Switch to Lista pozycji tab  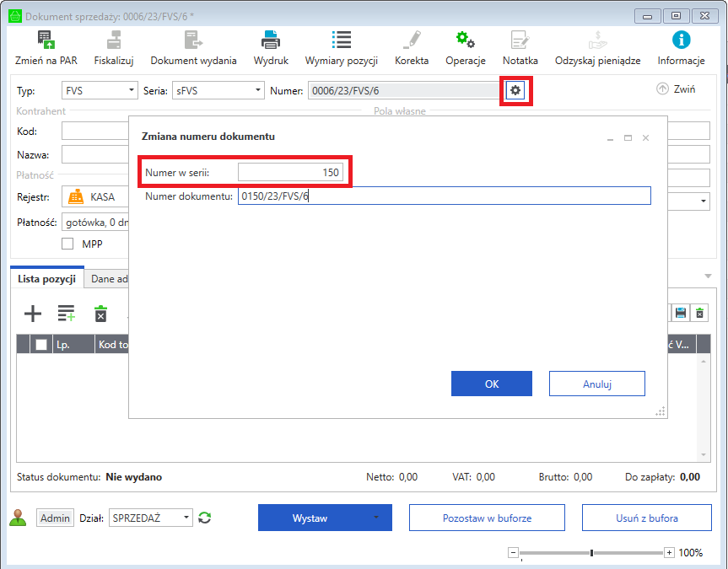(47, 279)
